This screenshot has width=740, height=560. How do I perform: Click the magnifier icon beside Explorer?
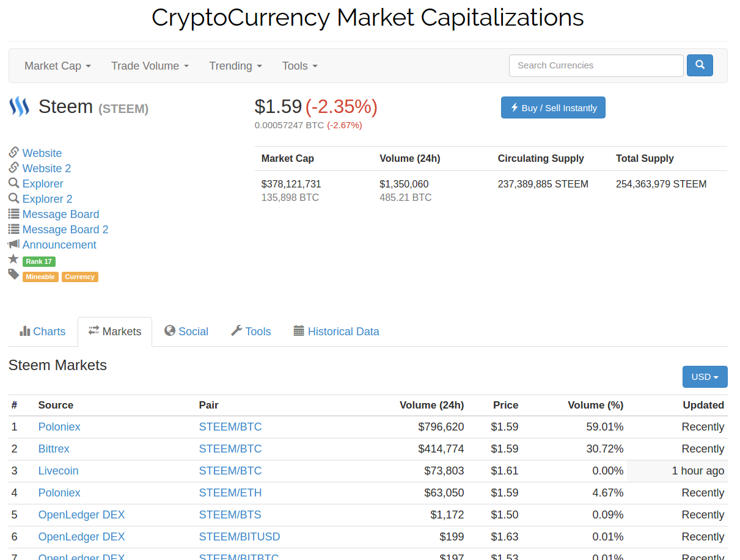pyautogui.click(x=13, y=183)
